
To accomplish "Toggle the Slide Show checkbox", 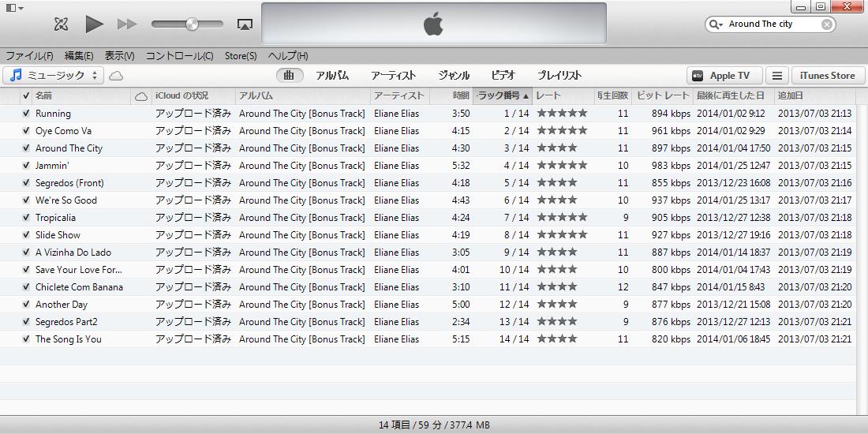I will [x=26, y=234].
